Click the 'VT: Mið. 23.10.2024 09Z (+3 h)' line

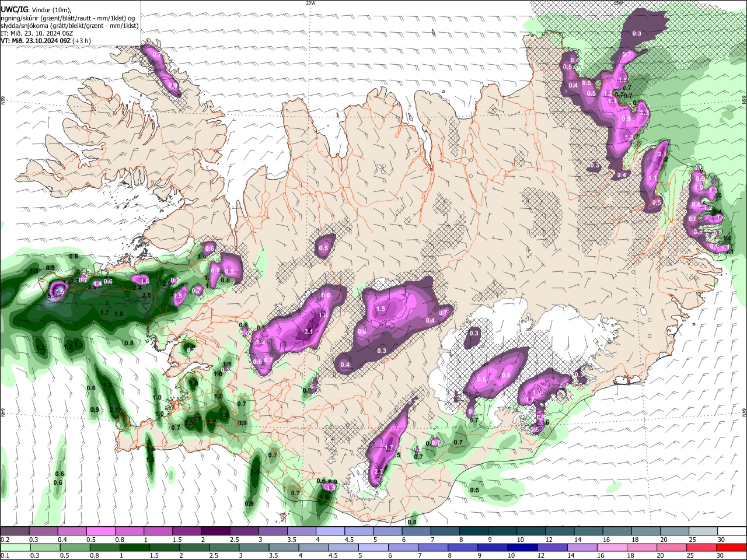(46, 41)
